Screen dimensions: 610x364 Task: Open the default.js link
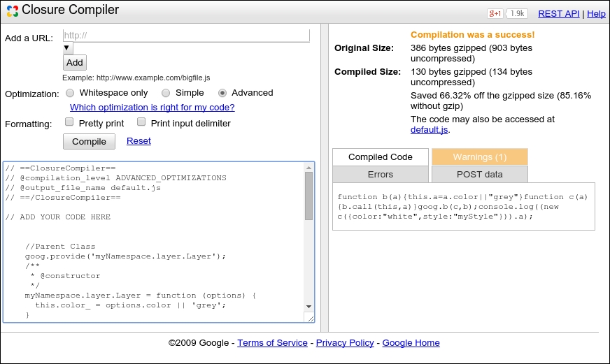point(428,129)
